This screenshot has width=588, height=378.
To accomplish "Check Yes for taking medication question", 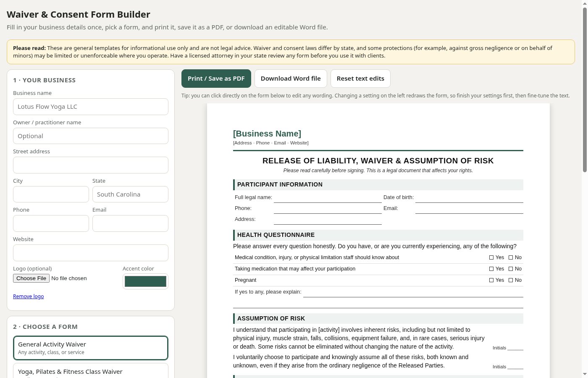I will (x=491, y=269).
